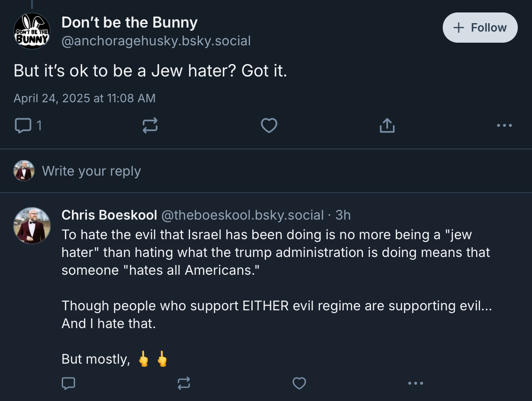Click the Write your reply field
The height and width of the screenshot is (401, 532).
[x=91, y=171]
